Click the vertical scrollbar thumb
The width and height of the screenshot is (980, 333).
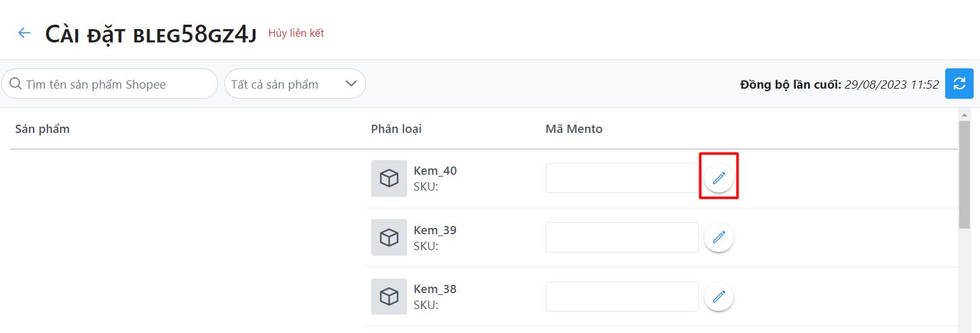pyautogui.click(x=964, y=174)
